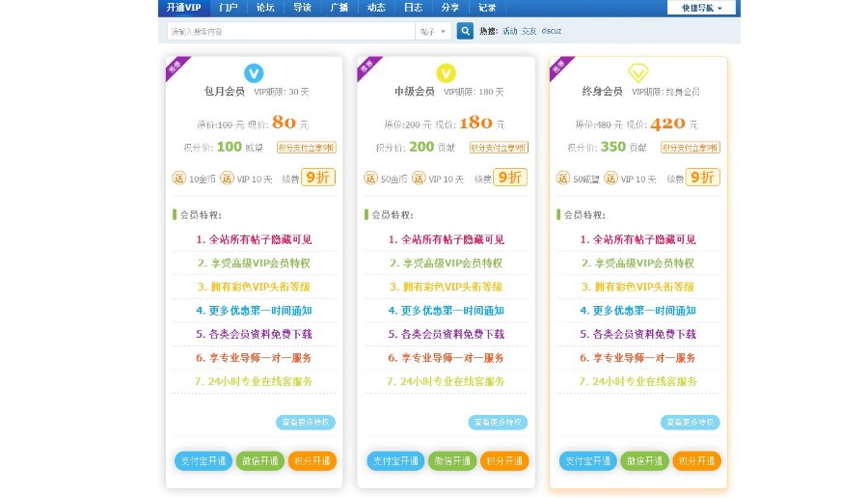Click the 送 icon beside 50金币
Viewport: 868px width, 498px height.
pyautogui.click(x=371, y=178)
